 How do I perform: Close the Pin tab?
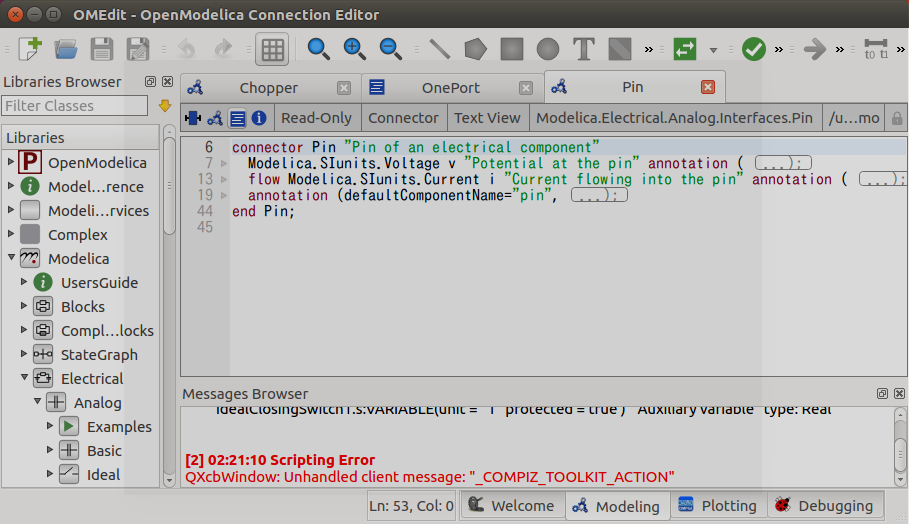708,87
